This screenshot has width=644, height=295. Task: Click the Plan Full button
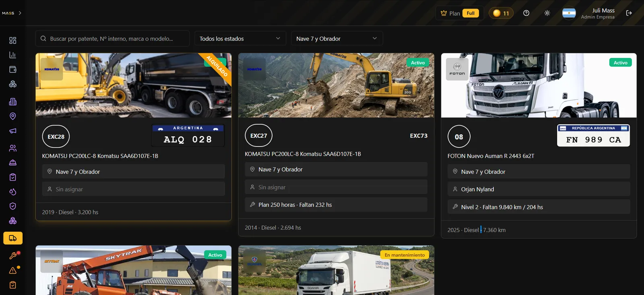(460, 13)
